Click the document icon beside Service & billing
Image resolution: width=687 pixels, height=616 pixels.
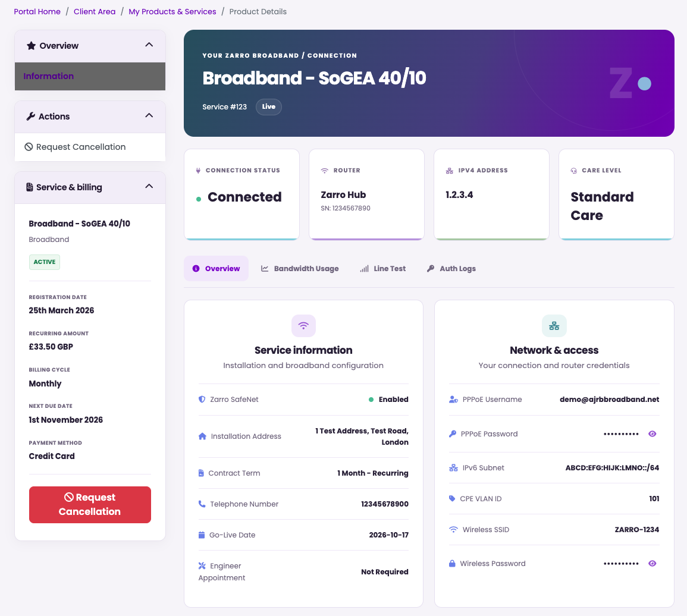[29, 187]
